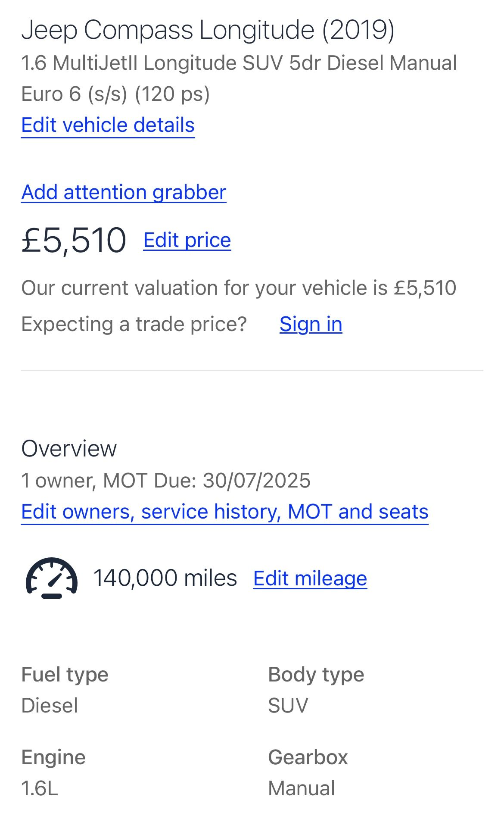This screenshot has width=504, height=822.
Task: Select the Diesel fuel value
Action: click(x=50, y=706)
